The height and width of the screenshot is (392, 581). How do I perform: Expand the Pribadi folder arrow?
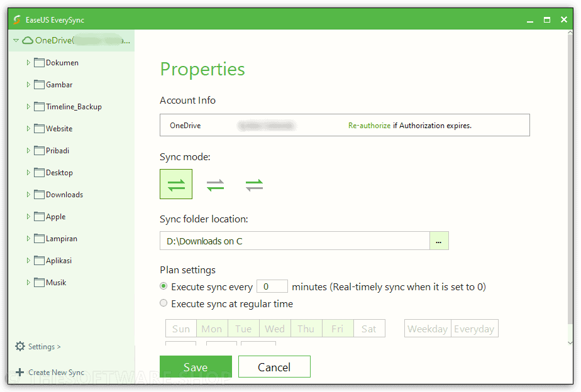click(28, 151)
